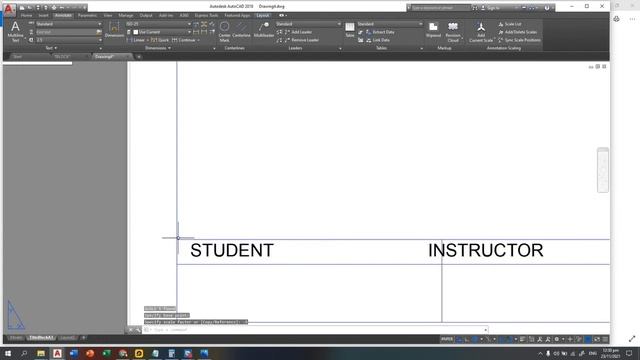
Task: Select the Revision Cloud tool
Action: tap(453, 32)
